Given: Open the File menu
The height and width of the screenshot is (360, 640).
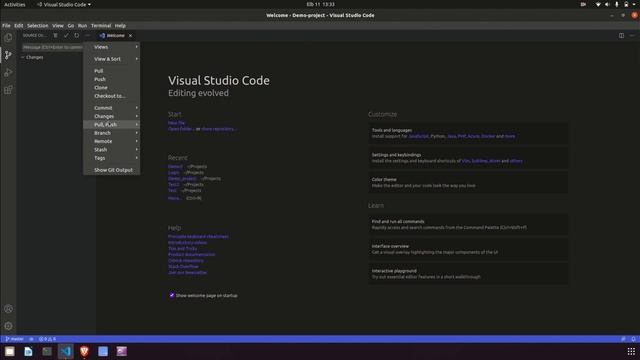Looking at the screenshot, I should point(6,25).
